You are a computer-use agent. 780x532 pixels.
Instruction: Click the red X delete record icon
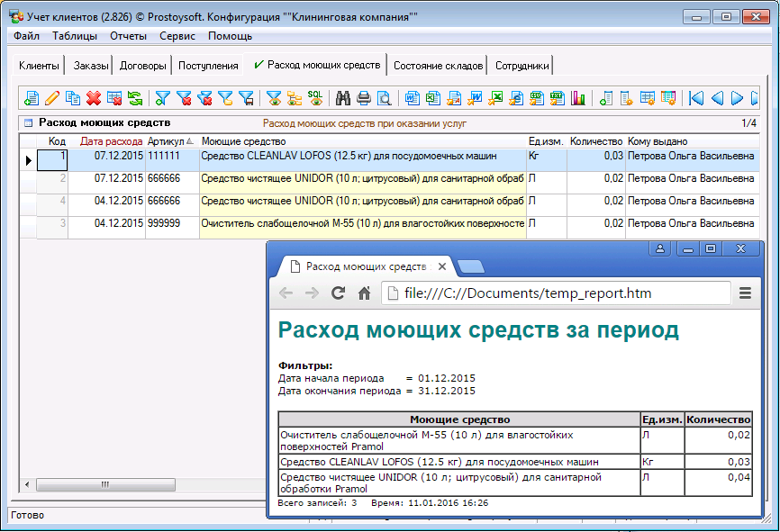[x=94, y=98]
